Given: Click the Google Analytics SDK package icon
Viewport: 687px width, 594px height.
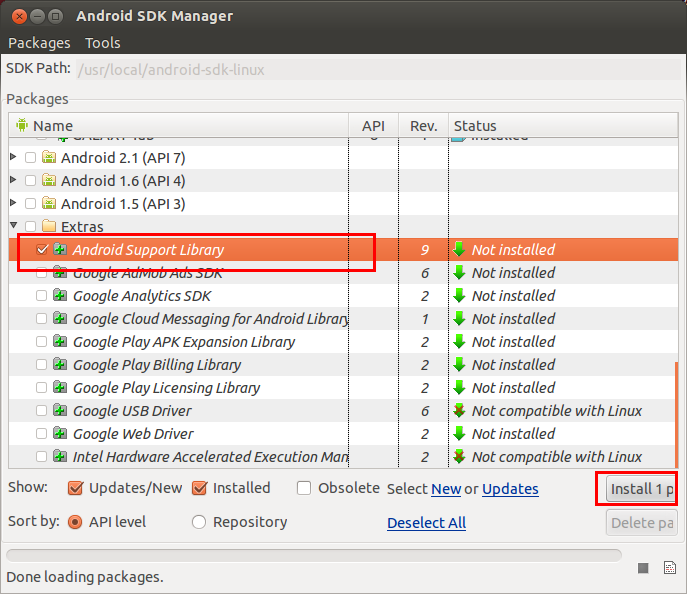Looking at the screenshot, I should pos(60,295).
